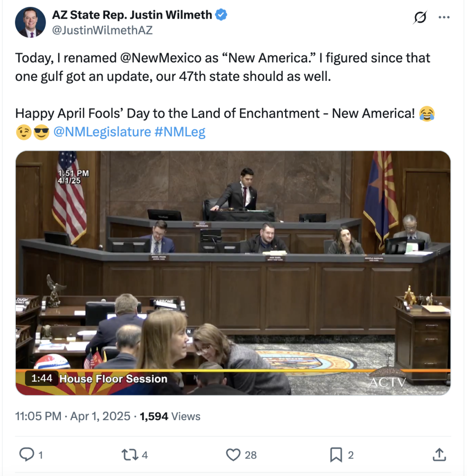This screenshot has height=476, width=467.
Task: Click the reply speech bubble icon
Action: (27, 455)
